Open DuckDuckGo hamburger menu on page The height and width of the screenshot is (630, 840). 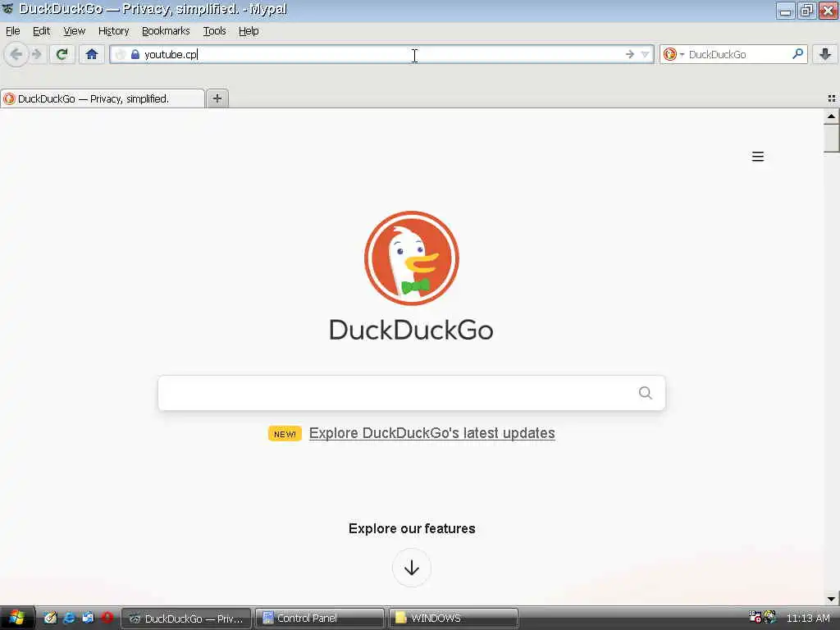(x=757, y=157)
